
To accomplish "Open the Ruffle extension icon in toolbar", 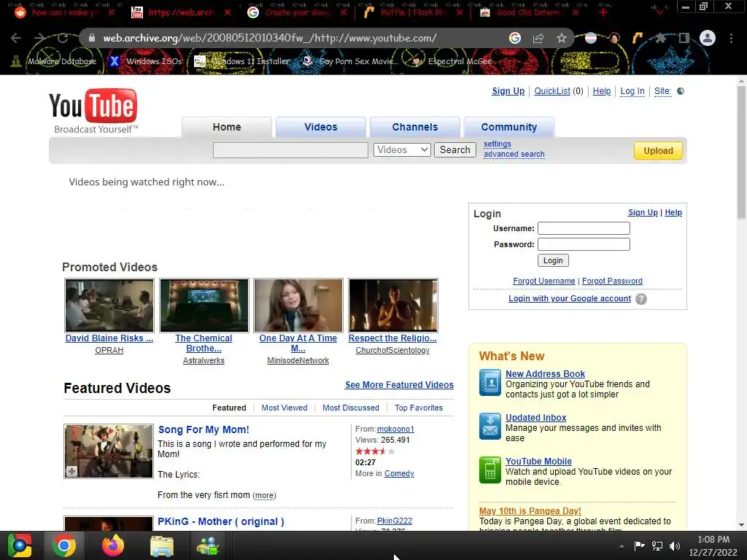I will point(638,38).
